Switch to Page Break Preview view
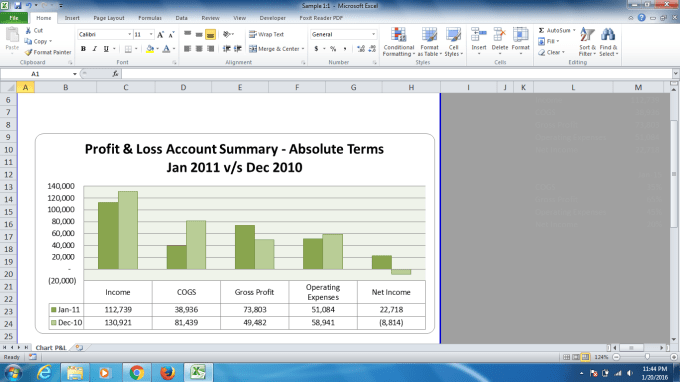680x382 pixels. [x=585, y=357]
